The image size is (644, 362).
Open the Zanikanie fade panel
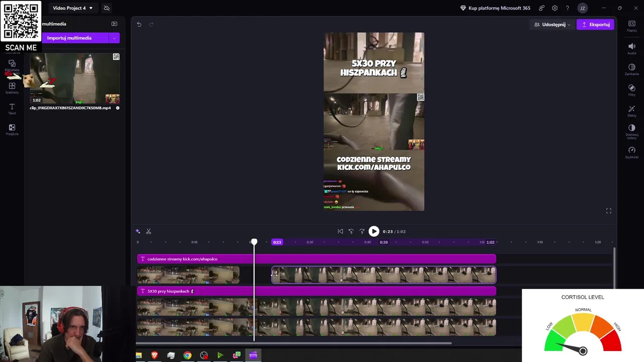pos(631,69)
